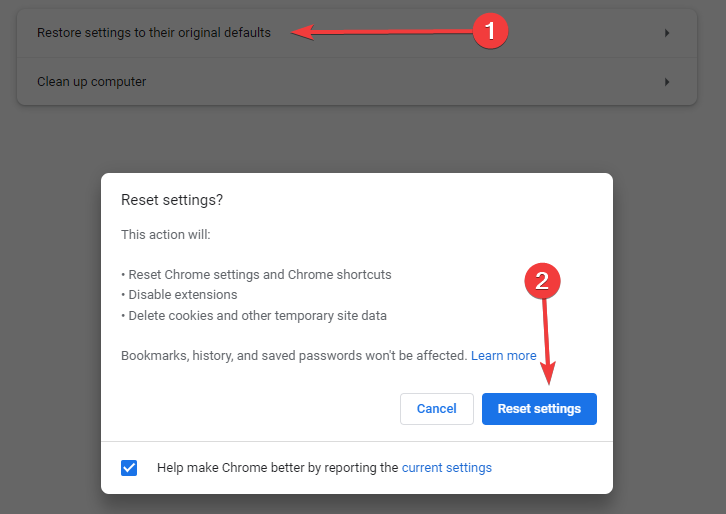Click the 'Reset settings?' dialog heading

click(172, 200)
